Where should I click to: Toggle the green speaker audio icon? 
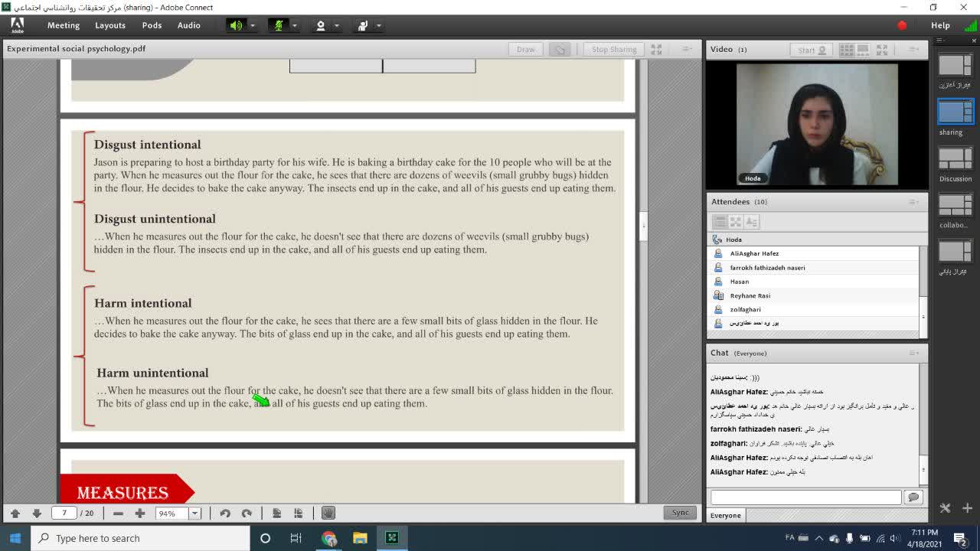pos(236,25)
